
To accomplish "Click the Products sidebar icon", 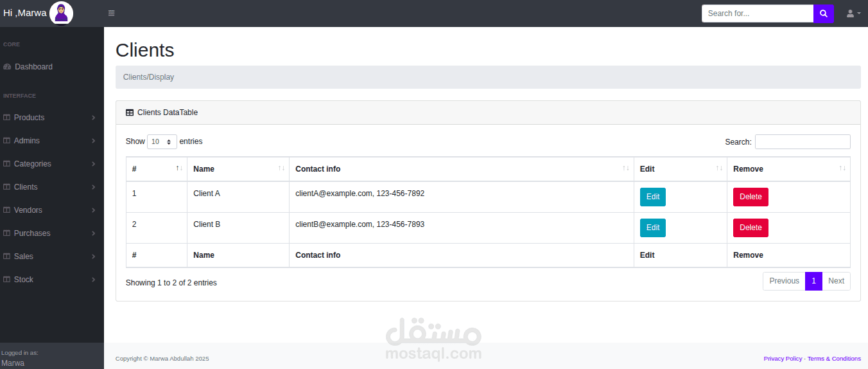I will pos(7,118).
